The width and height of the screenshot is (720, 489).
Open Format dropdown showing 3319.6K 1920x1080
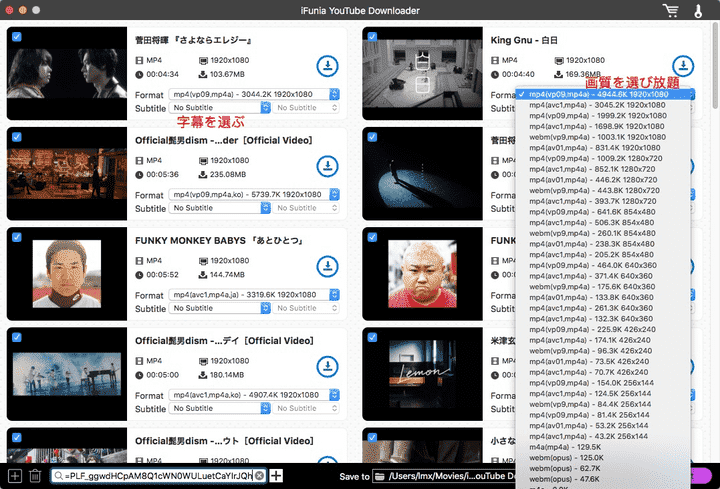click(x=254, y=294)
